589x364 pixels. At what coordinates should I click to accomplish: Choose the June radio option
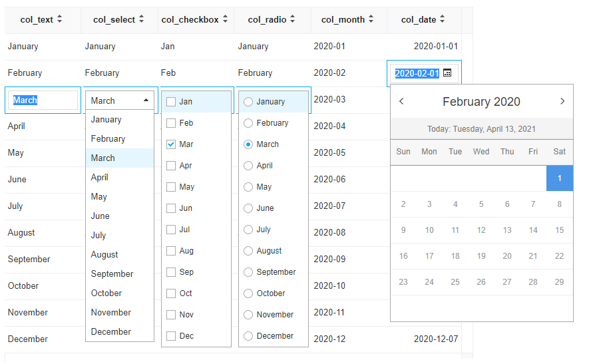tap(248, 208)
